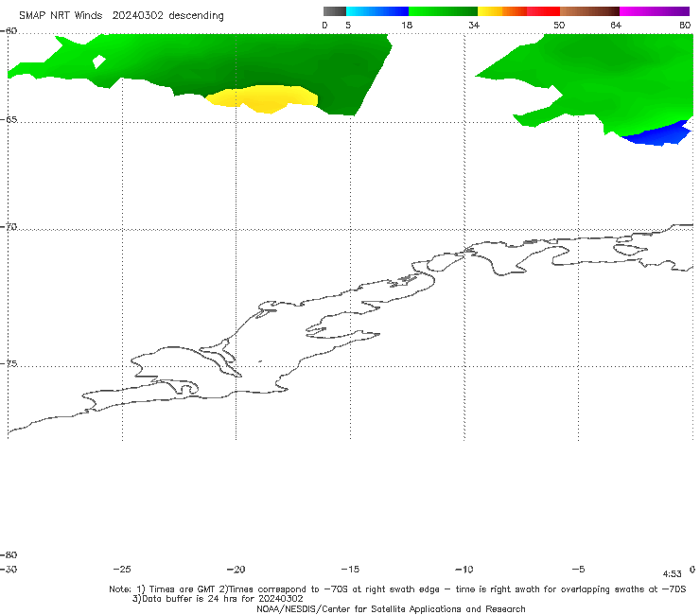This screenshot has height=615, width=700.
Task: Click the longitude label '-10'
Action: point(464,569)
